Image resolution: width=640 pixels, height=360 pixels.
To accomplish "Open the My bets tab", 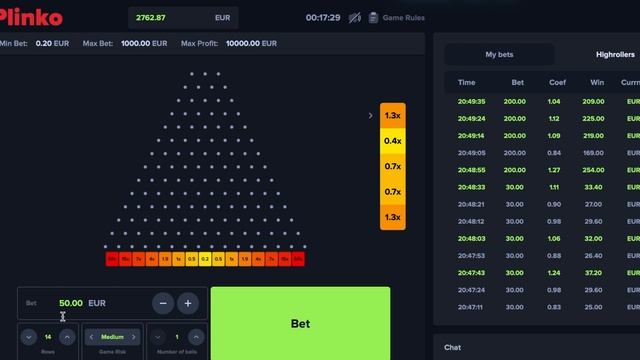I will point(499,54).
